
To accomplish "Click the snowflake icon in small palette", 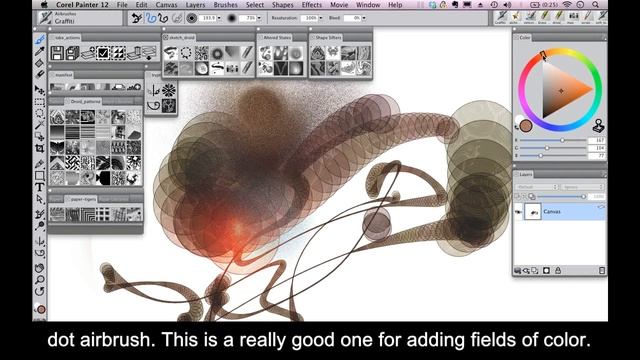I will [169, 90].
